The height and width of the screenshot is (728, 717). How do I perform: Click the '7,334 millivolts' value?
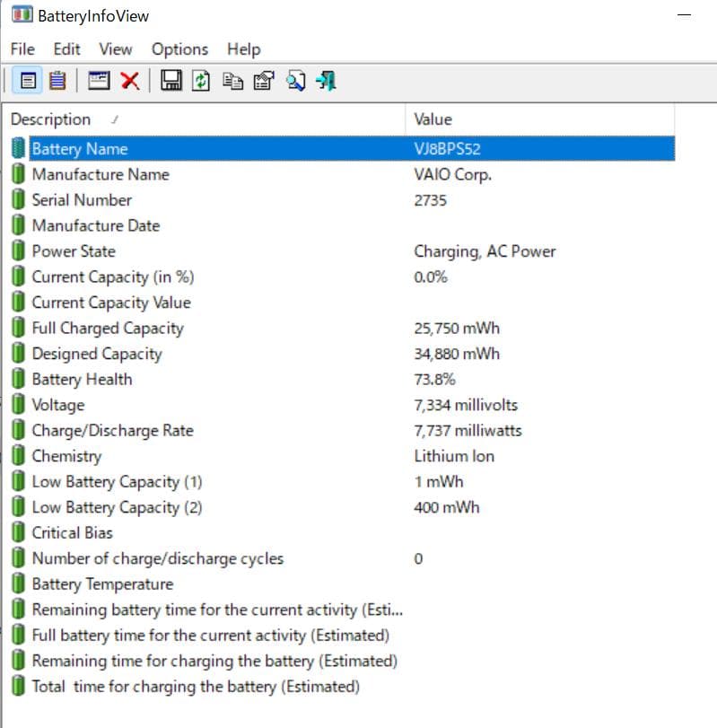tap(466, 405)
